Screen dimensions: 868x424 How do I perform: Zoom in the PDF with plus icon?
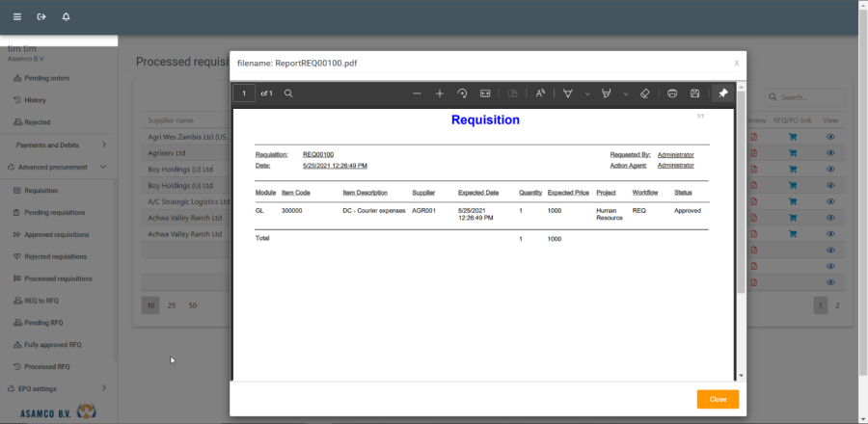point(440,93)
